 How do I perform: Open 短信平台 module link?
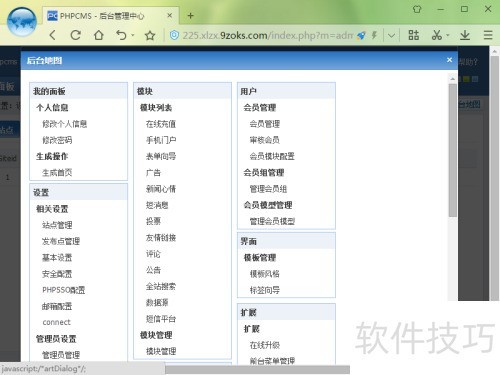click(x=161, y=319)
